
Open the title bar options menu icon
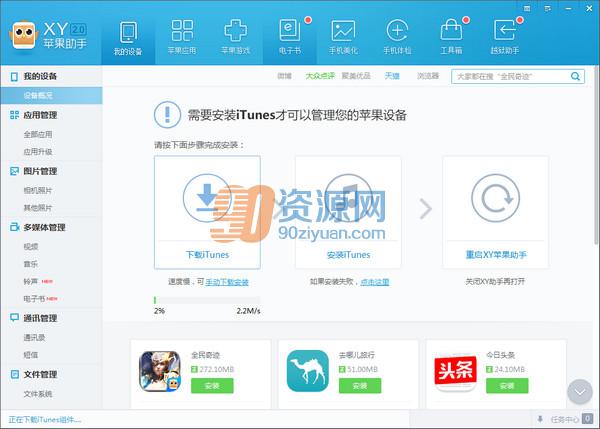click(x=548, y=8)
